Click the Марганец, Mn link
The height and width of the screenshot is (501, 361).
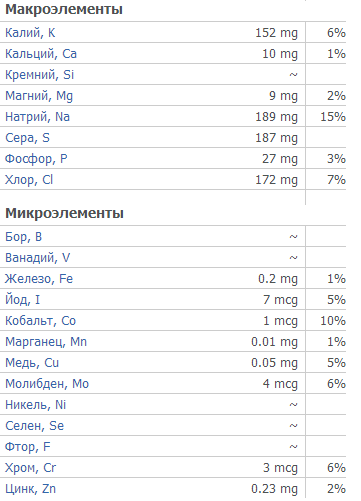point(46,342)
